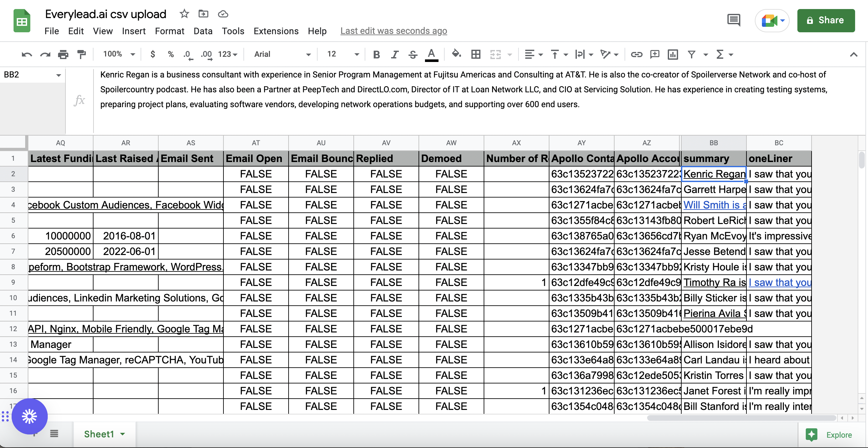Decrease decimal places icon
Image resolution: width=868 pixels, height=448 pixels.
click(188, 55)
